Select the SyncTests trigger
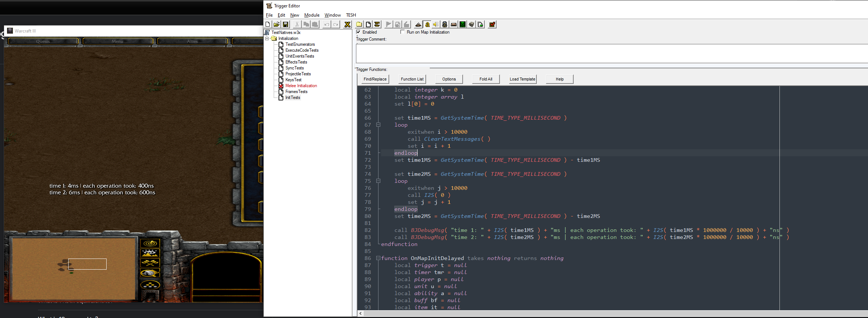The image size is (868, 318). coord(294,68)
